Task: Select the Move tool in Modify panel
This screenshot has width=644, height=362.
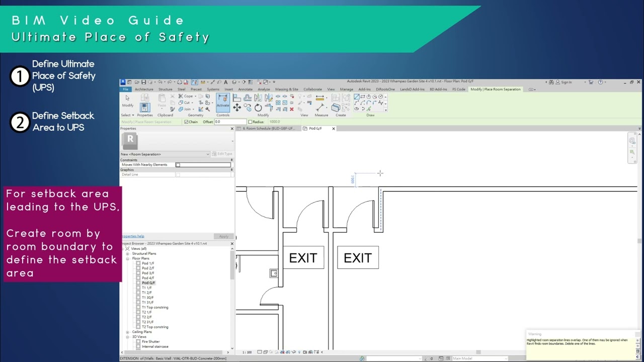Action: [x=237, y=108]
